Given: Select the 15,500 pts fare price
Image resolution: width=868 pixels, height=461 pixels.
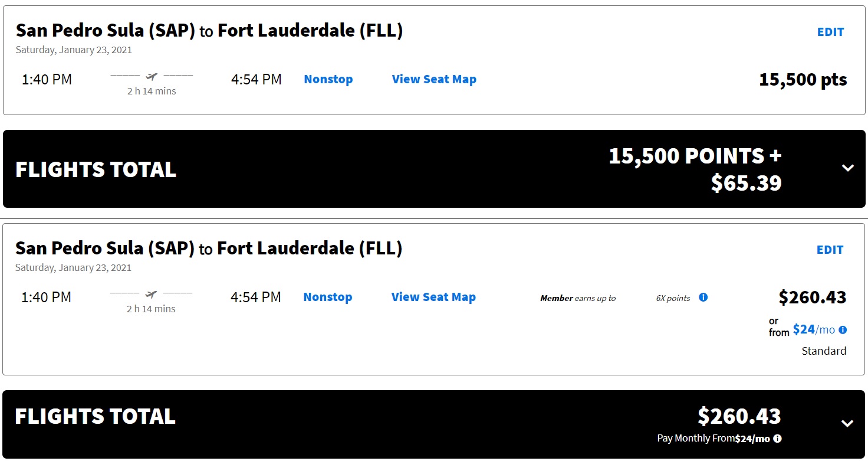Looking at the screenshot, I should (803, 79).
